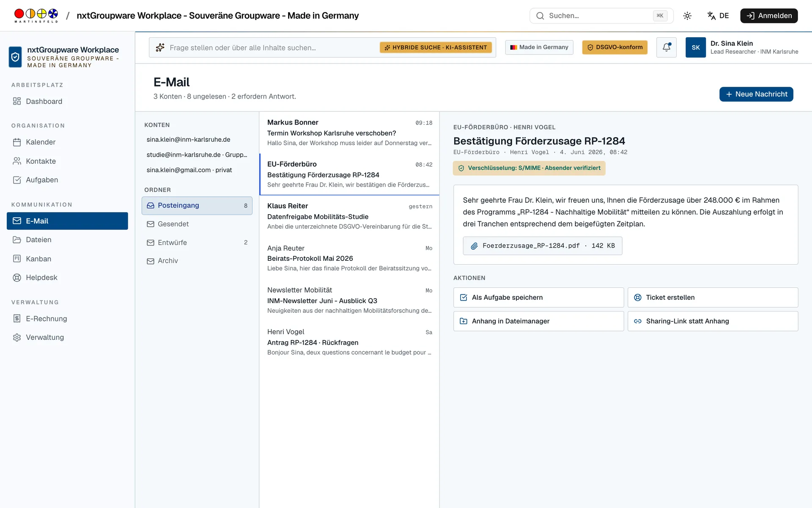Open the DE language selector

(x=718, y=16)
